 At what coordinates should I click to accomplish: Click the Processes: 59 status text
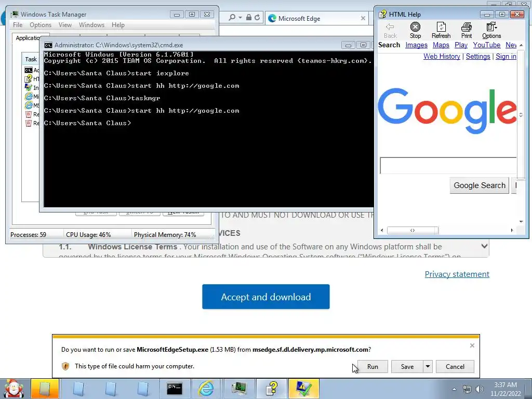28,235
